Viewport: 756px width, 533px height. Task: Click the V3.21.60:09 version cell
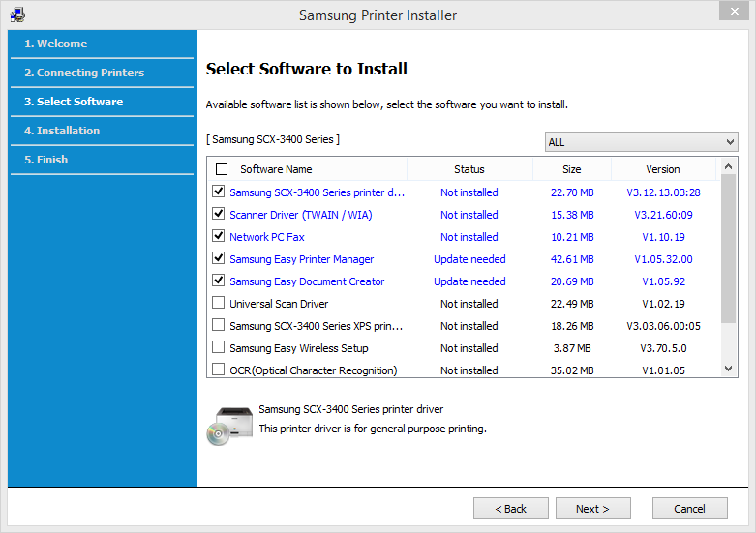[x=663, y=215]
